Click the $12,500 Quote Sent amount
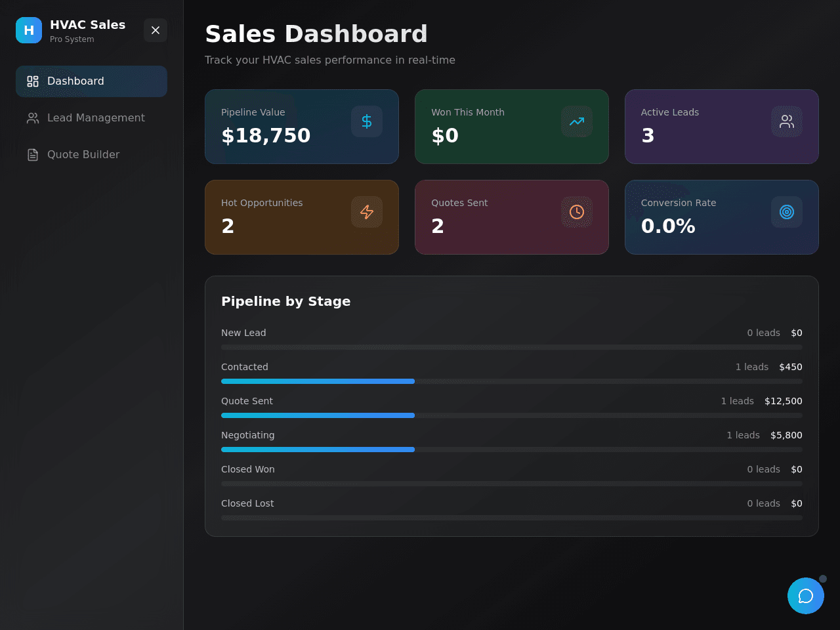 (x=784, y=401)
